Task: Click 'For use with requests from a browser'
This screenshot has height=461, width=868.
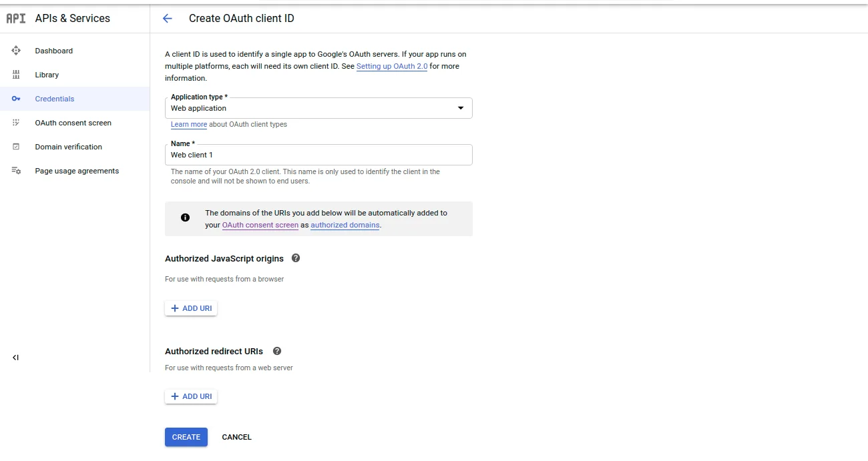Action: [224, 279]
